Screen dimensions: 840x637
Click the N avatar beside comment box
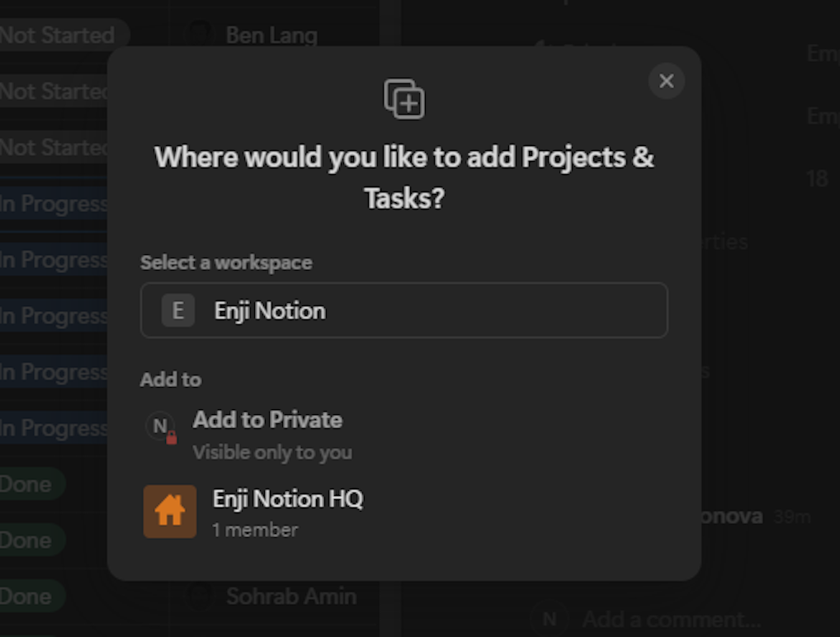pyautogui.click(x=550, y=619)
